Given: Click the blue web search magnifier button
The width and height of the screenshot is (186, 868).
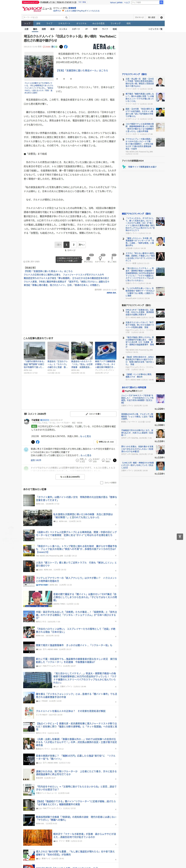Looking at the screenshot, I should click(x=161, y=2).
